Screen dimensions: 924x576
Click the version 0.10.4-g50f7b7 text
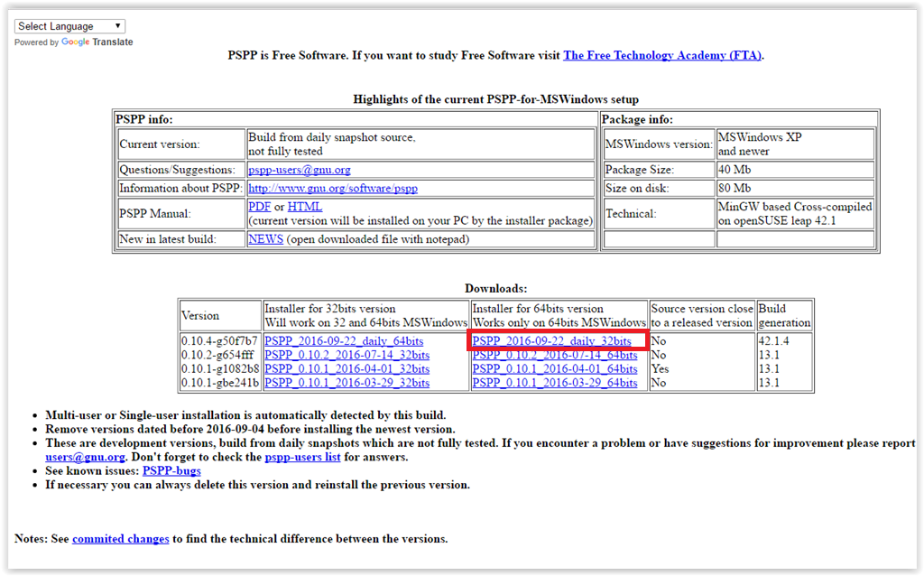click(220, 341)
